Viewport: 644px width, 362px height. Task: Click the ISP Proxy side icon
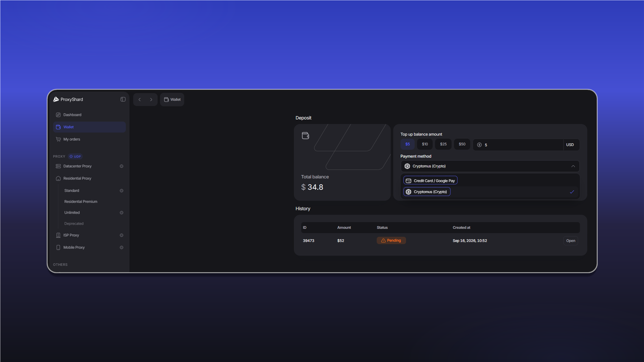(121, 235)
